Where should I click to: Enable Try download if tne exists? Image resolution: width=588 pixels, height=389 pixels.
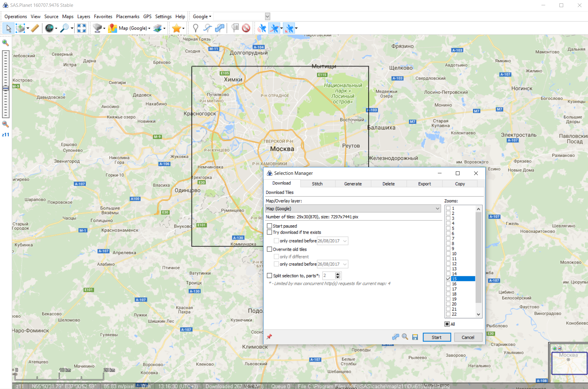pos(269,232)
